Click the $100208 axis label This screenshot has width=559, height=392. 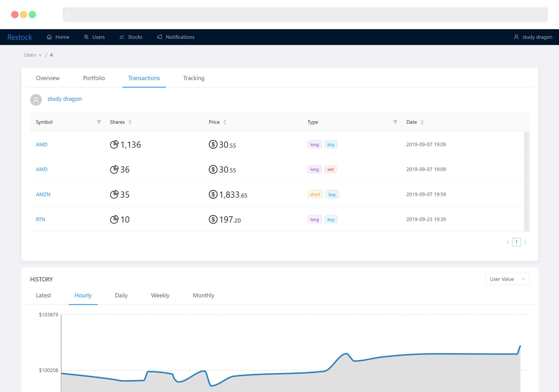(48, 370)
